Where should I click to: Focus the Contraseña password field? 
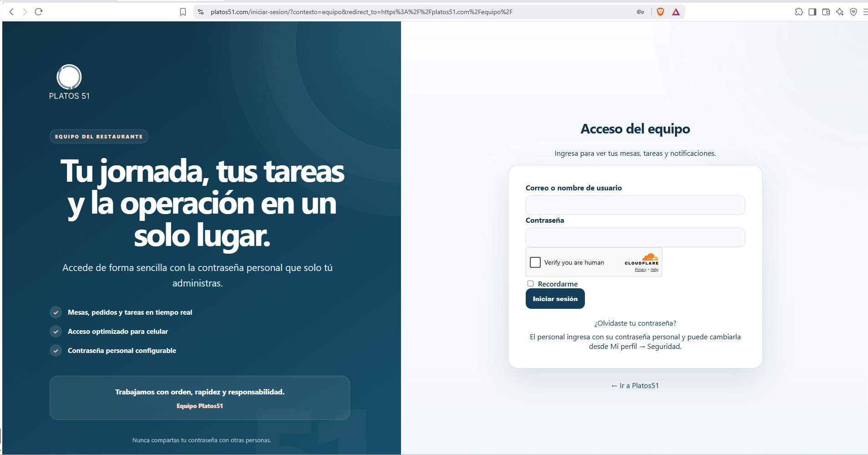pos(635,238)
